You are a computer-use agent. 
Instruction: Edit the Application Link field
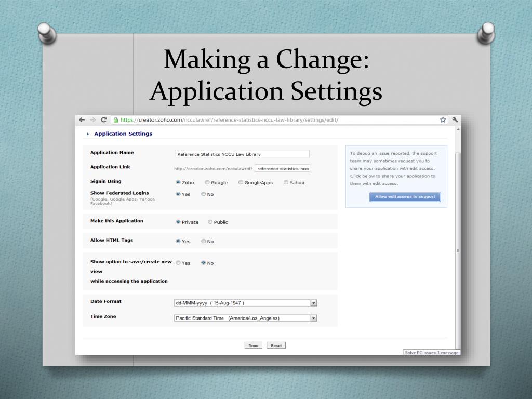[282, 169]
